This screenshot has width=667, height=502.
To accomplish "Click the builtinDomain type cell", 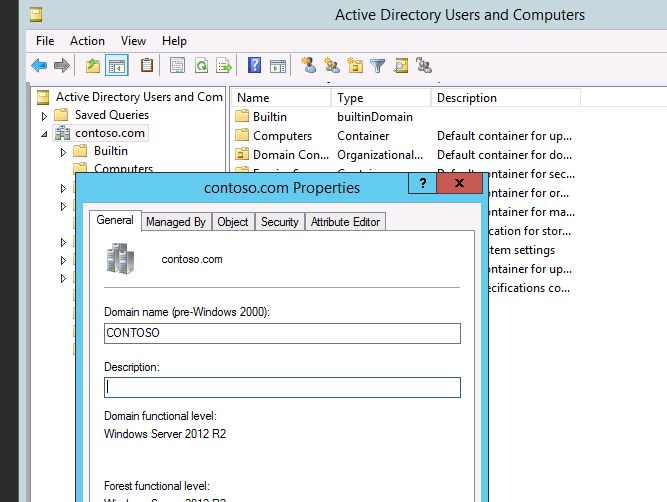I will 375,117.
